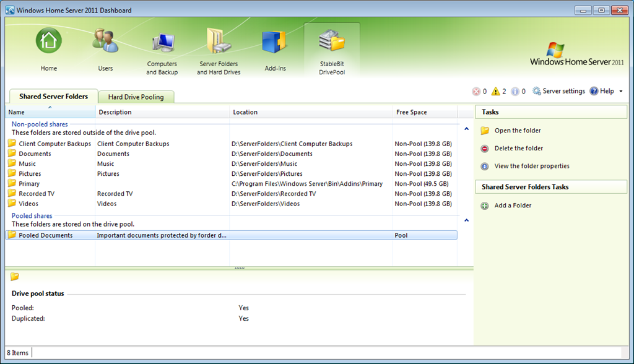
Task: Click Important documents description cell
Action: click(162, 235)
